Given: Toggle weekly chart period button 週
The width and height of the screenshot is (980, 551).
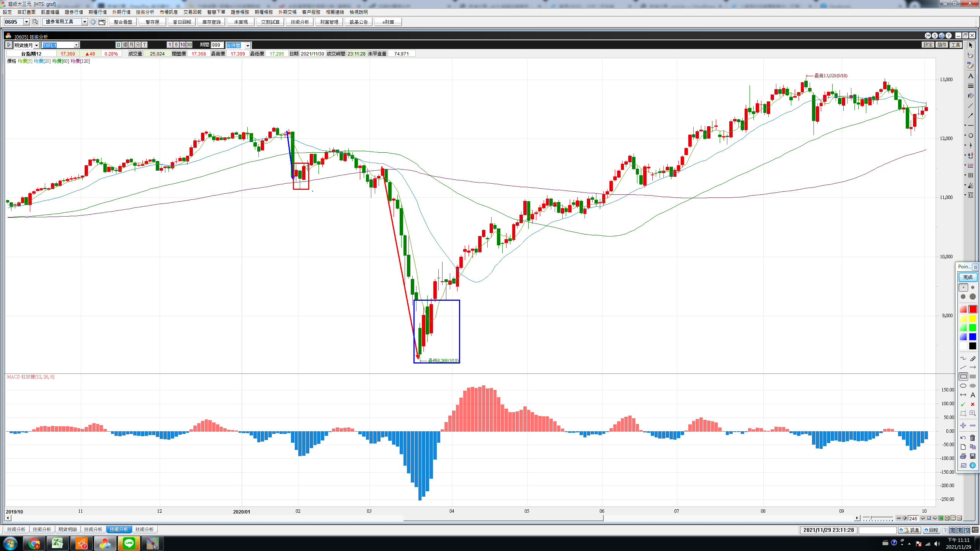Looking at the screenshot, I should (x=125, y=45).
